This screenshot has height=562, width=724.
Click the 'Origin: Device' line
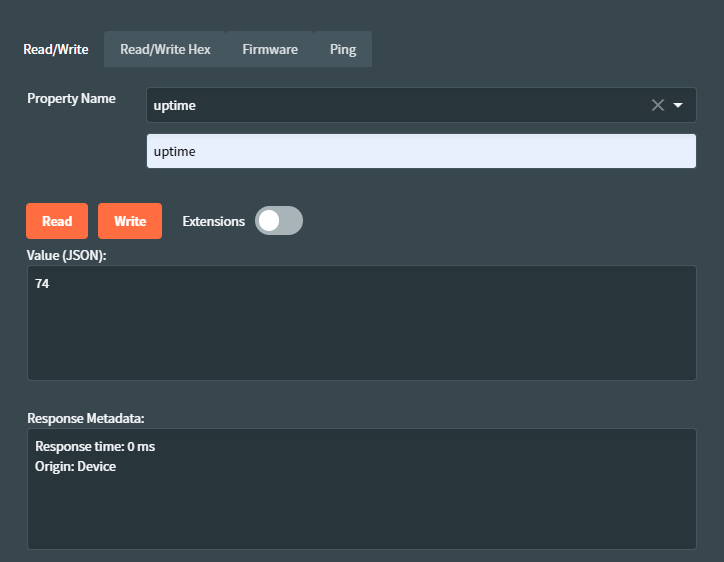76,466
